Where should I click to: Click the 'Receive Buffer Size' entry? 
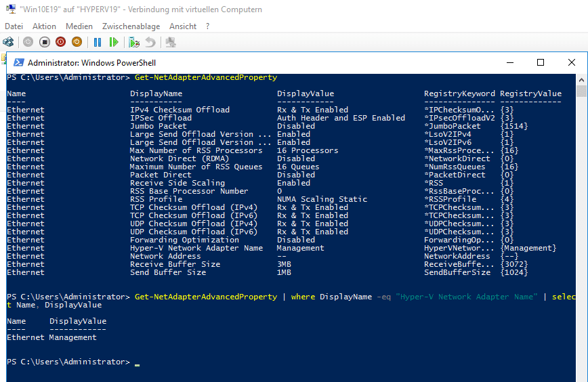(x=175, y=264)
